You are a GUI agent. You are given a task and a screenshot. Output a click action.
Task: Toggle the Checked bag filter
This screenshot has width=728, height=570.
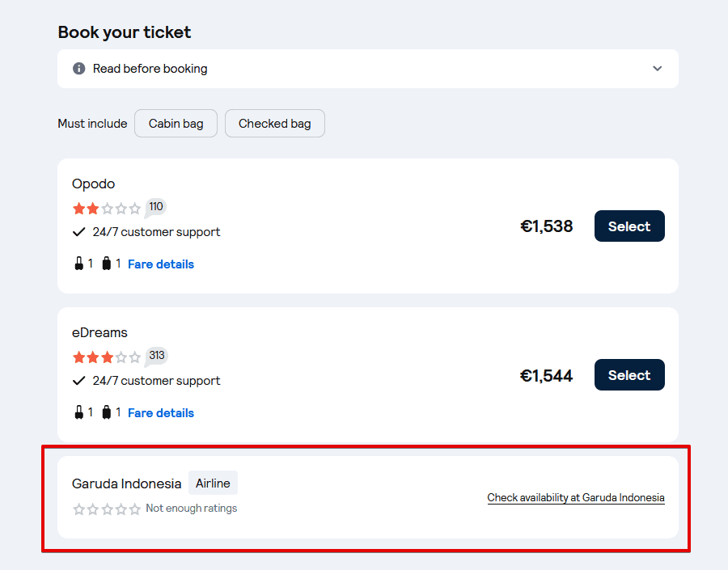[x=274, y=124]
